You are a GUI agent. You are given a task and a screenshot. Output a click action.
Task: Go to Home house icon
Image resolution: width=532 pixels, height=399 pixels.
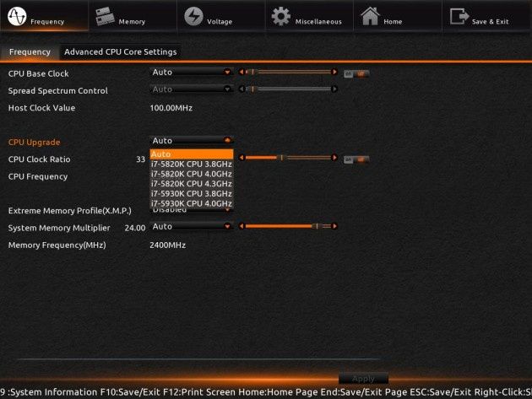point(370,16)
